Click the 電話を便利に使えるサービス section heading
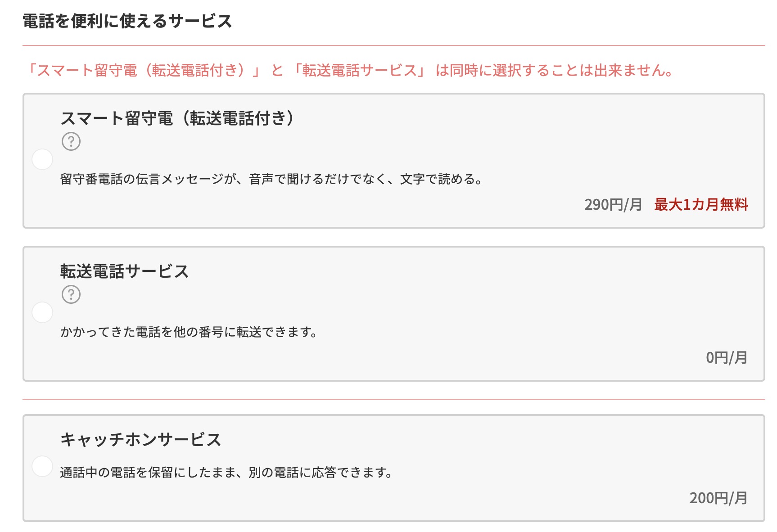The width and height of the screenshot is (777, 532). pos(127,21)
